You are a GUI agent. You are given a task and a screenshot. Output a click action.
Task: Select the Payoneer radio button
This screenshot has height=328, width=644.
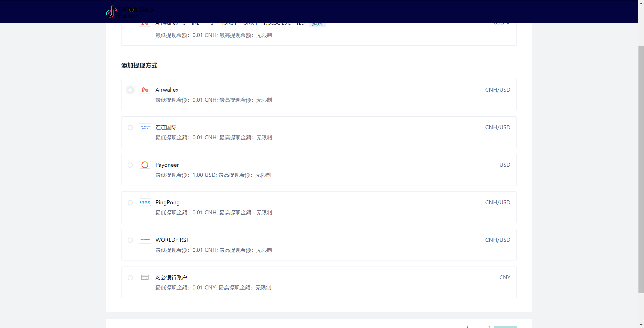130,165
